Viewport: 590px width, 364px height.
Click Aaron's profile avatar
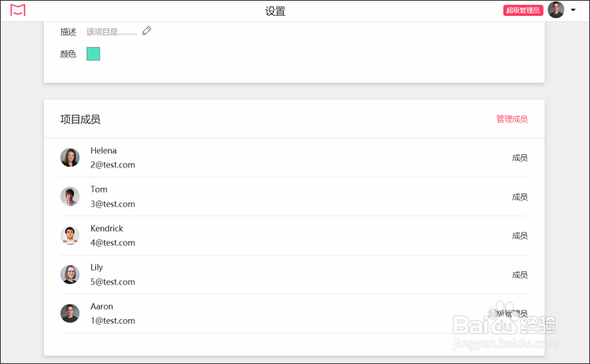(70, 313)
